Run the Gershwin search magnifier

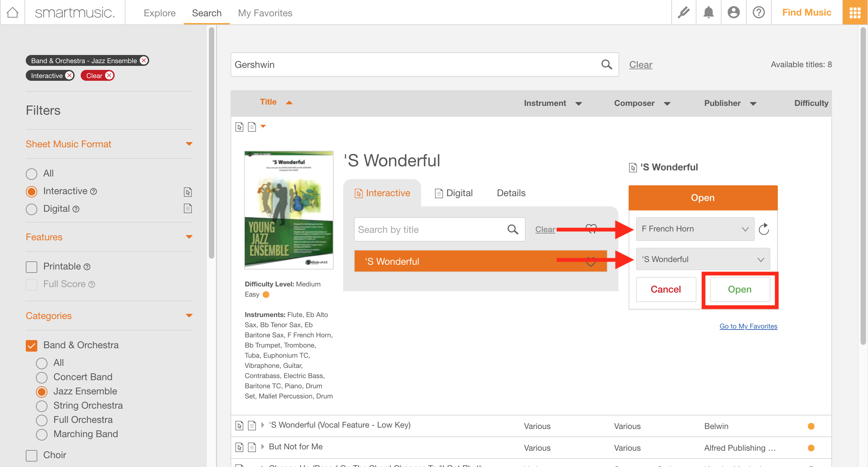coord(607,64)
